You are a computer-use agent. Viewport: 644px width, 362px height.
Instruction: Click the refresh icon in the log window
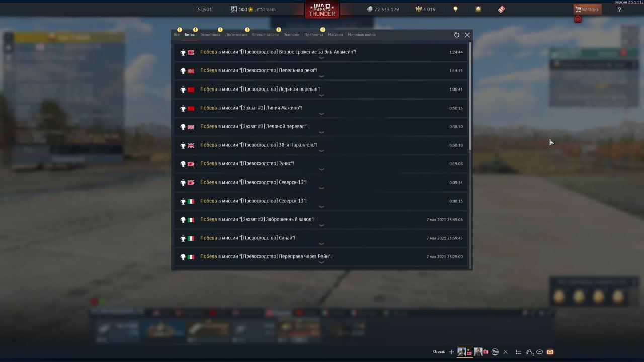[x=457, y=35]
